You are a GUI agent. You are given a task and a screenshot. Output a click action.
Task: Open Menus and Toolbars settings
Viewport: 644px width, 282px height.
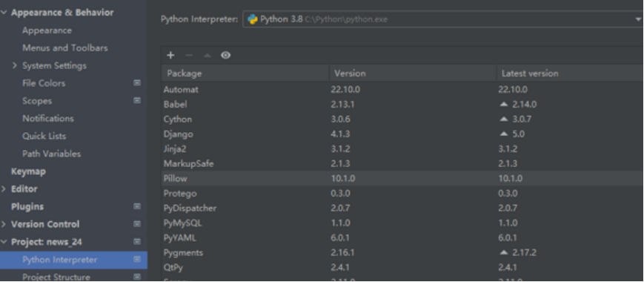[x=65, y=48]
